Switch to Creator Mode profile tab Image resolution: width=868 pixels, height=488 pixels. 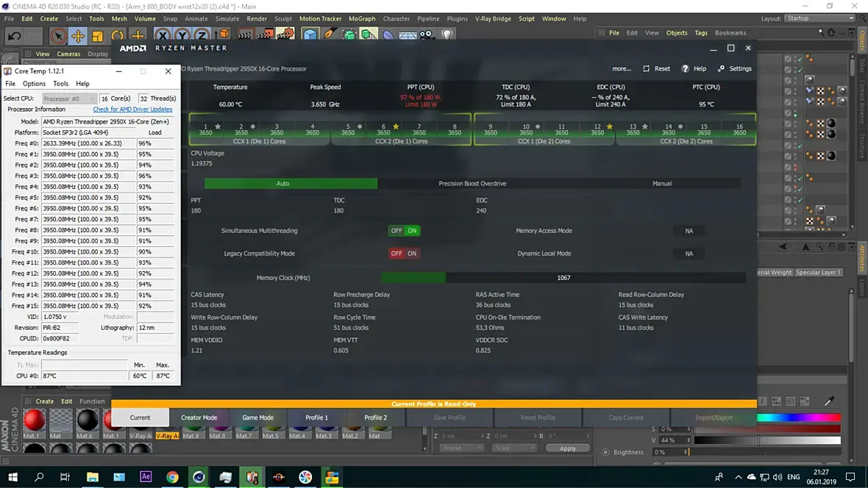click(199, 417)
